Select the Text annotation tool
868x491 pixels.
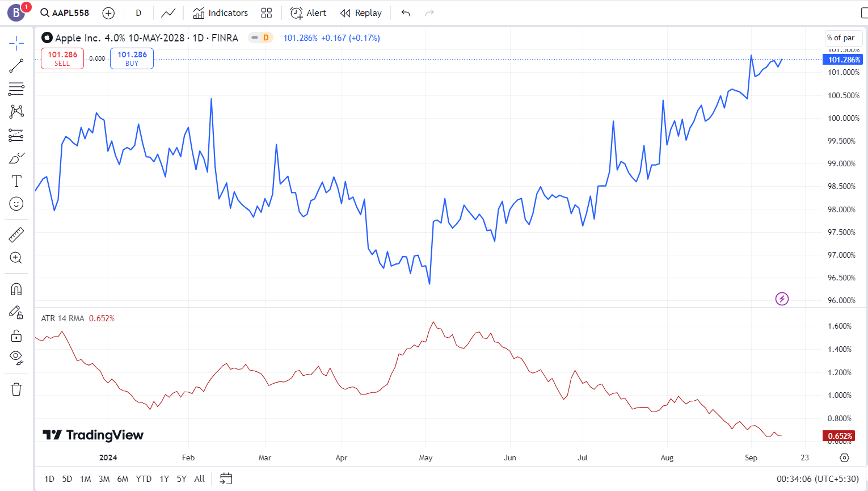coord(16,181)
